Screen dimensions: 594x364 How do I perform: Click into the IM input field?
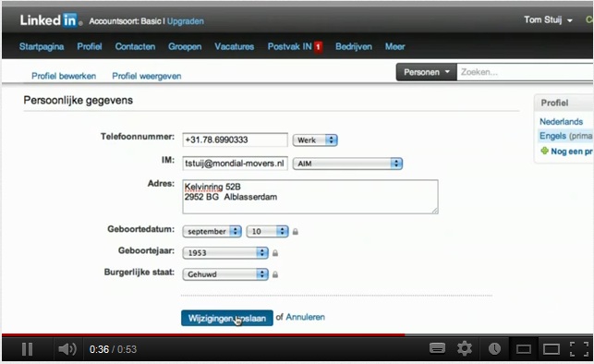[x=235, y=164]
